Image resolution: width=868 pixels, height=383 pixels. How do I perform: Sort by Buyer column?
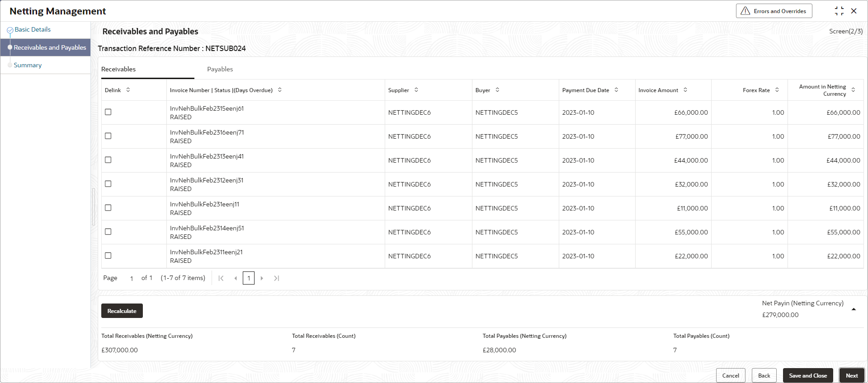point(497,90)
